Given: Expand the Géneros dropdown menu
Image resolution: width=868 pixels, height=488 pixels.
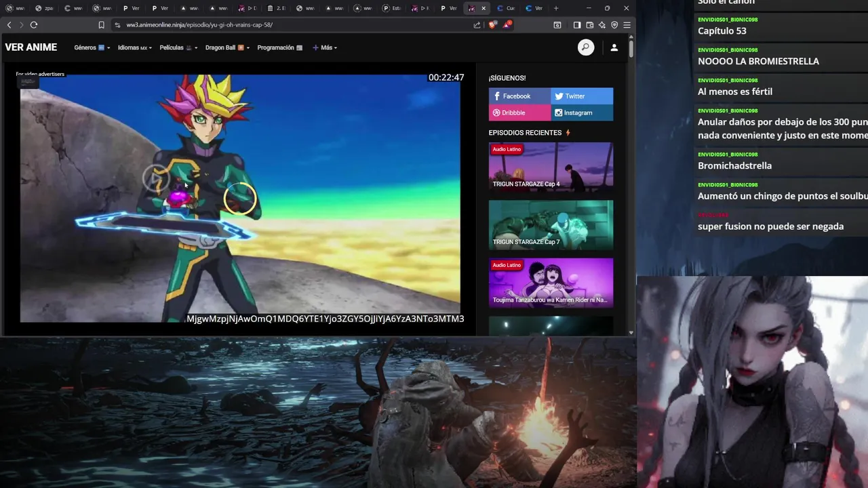Looking at the screenshot, I should click(92, 47).
